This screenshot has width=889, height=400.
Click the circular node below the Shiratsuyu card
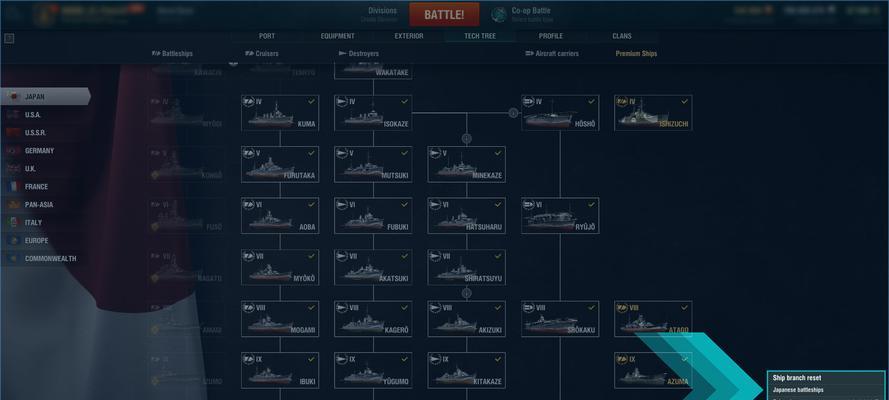(467, 293)
